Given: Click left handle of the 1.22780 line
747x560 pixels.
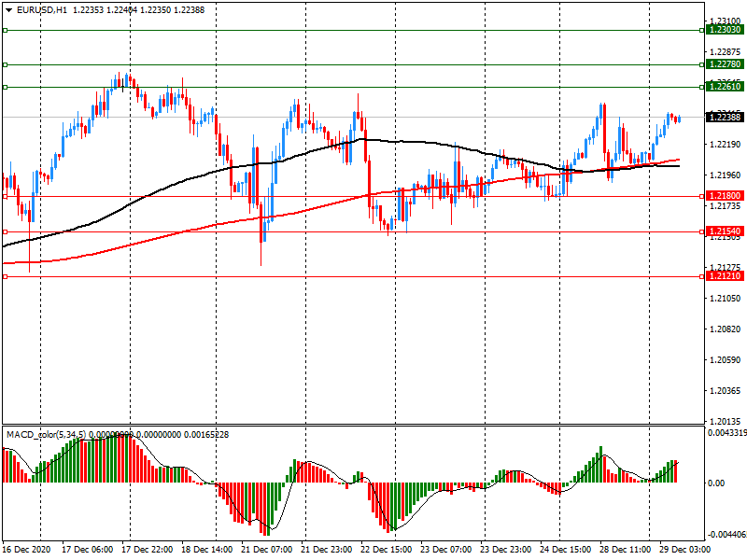Looking at the screenshot, I should point(5,64).
